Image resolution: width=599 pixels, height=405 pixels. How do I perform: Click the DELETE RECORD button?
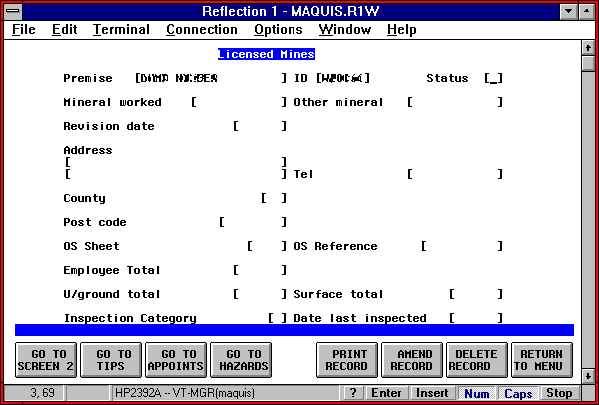(477, 360)
